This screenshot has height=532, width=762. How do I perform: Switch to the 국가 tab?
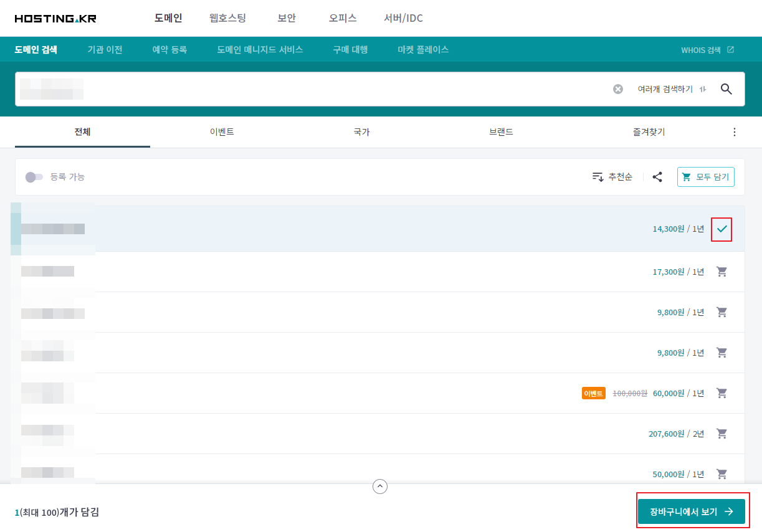[x=361, y=132]
